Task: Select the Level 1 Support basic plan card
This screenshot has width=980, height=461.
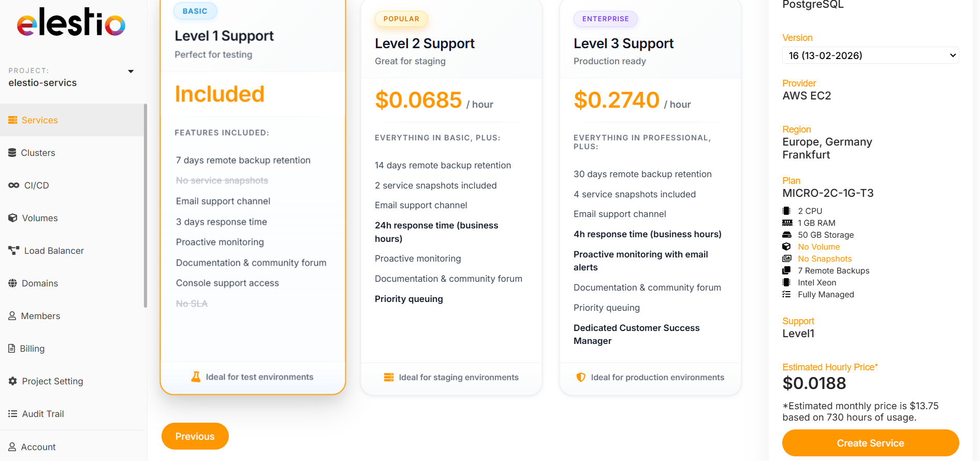Action: 253,207
